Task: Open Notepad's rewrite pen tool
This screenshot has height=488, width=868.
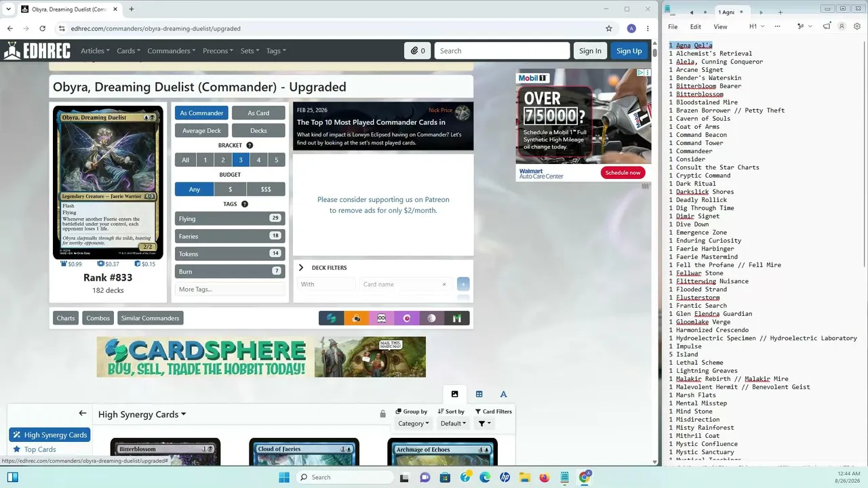Action: coord(802,26)
